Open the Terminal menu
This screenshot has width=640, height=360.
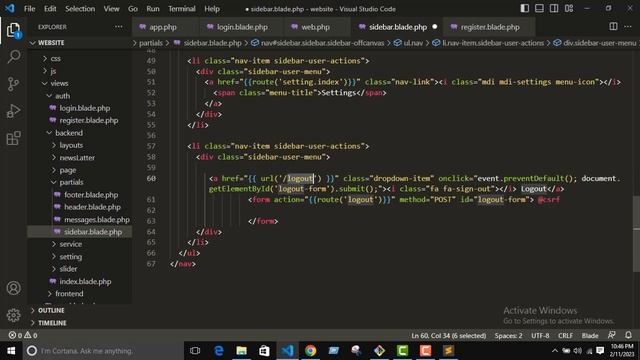182,9
